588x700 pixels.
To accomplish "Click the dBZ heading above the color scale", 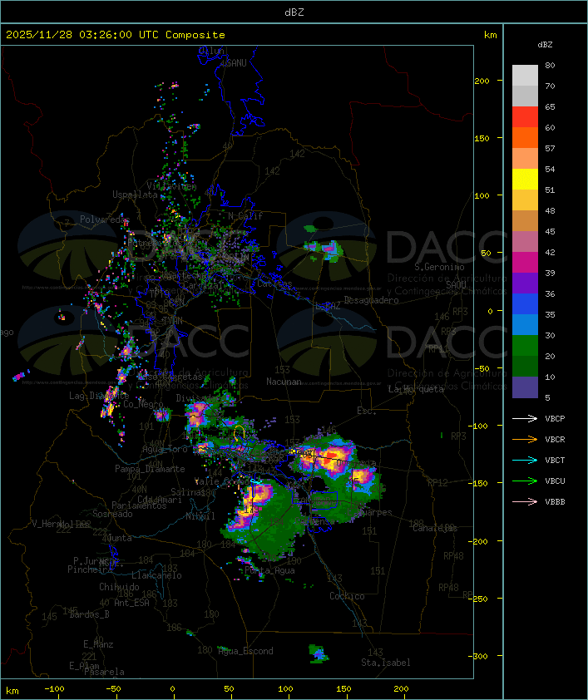I will (x=545, y=45).
